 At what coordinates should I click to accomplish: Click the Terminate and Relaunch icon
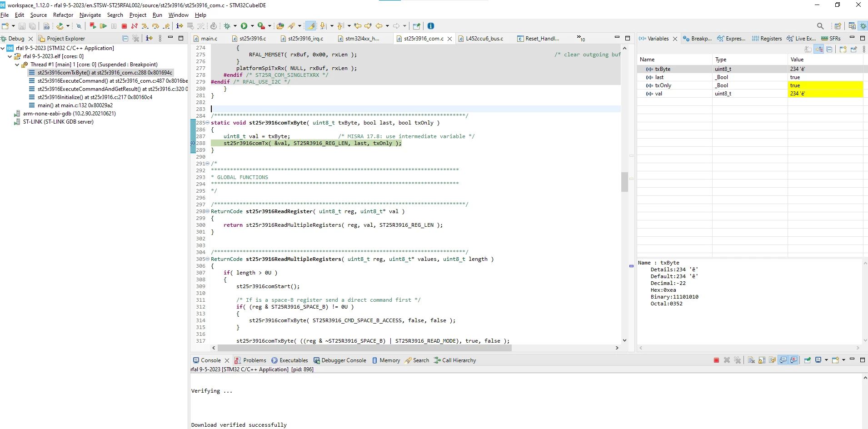pos(93,26)
